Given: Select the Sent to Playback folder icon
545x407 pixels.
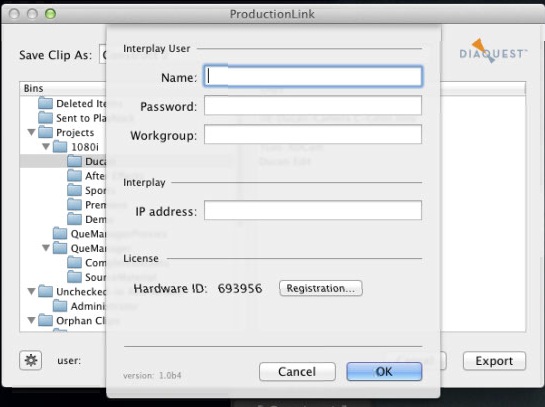Looking at the screenshot, I should pos(45,118).
